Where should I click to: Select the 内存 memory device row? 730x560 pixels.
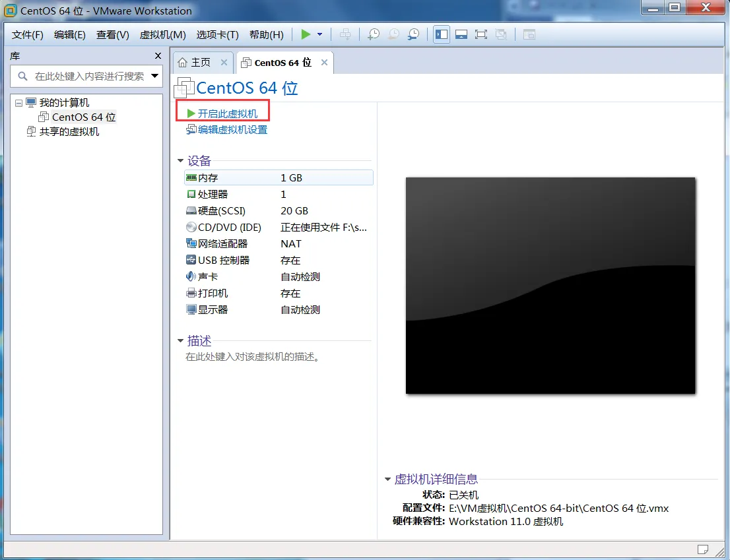[279, 177]
